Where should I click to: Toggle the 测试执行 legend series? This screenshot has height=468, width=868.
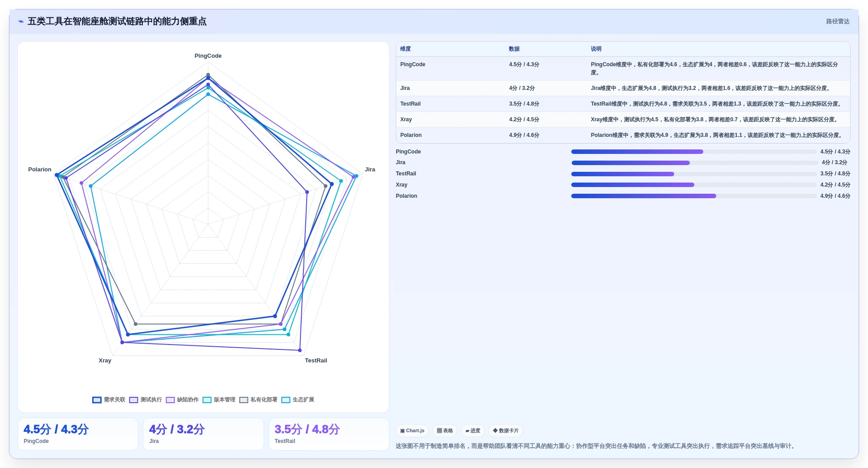[x=145, y=400]
